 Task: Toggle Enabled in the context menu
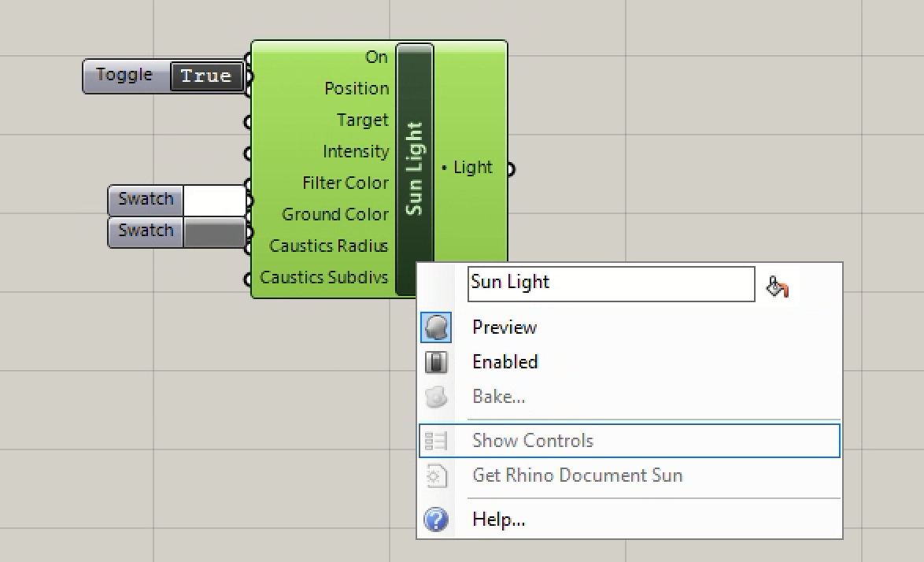tap(505, 362)
